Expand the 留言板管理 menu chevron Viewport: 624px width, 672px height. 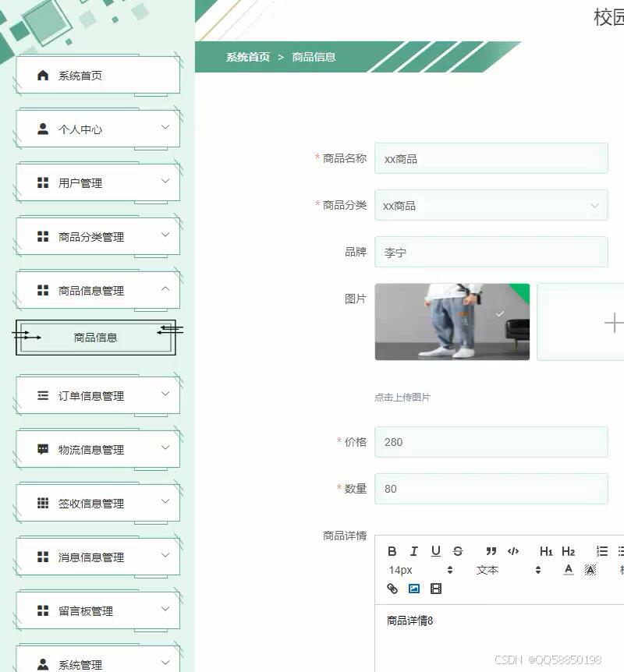point(165,609)
